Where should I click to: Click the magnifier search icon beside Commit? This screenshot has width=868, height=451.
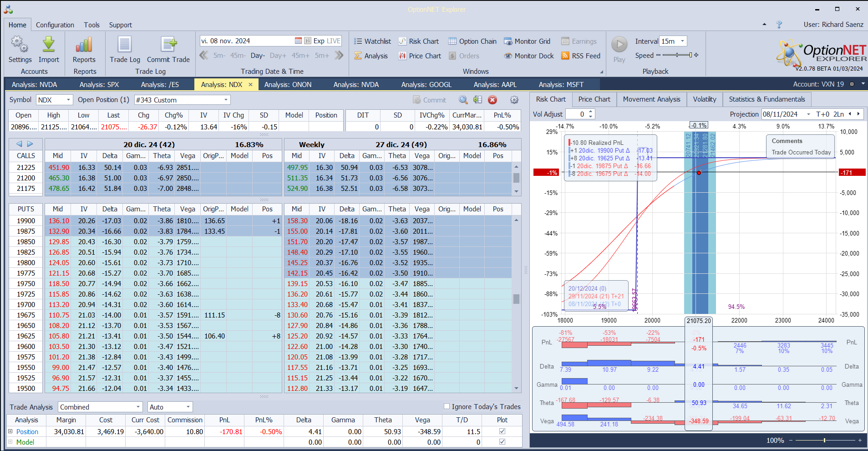point(463,100)
